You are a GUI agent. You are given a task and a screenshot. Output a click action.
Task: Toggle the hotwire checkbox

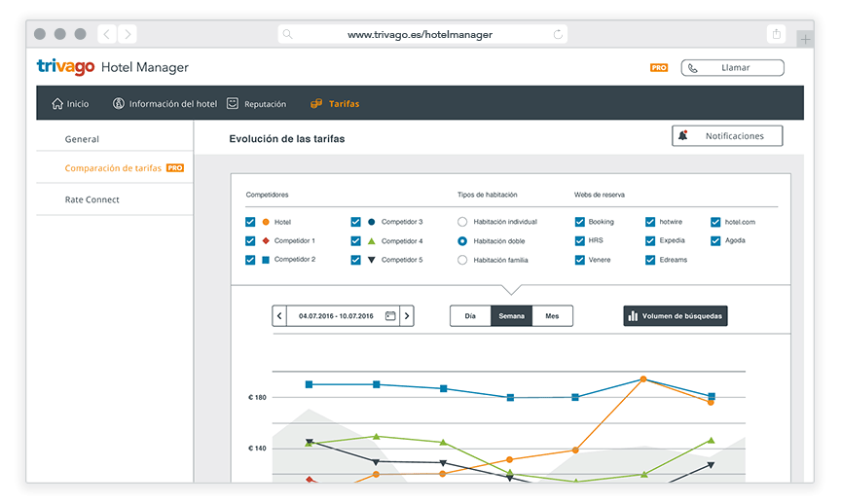(x=650, y=222)
